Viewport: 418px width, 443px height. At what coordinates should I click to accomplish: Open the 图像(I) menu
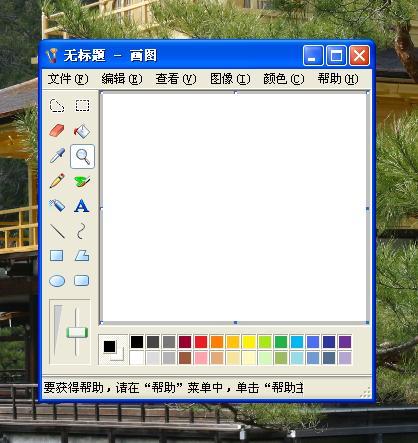[x=230, y=79]
